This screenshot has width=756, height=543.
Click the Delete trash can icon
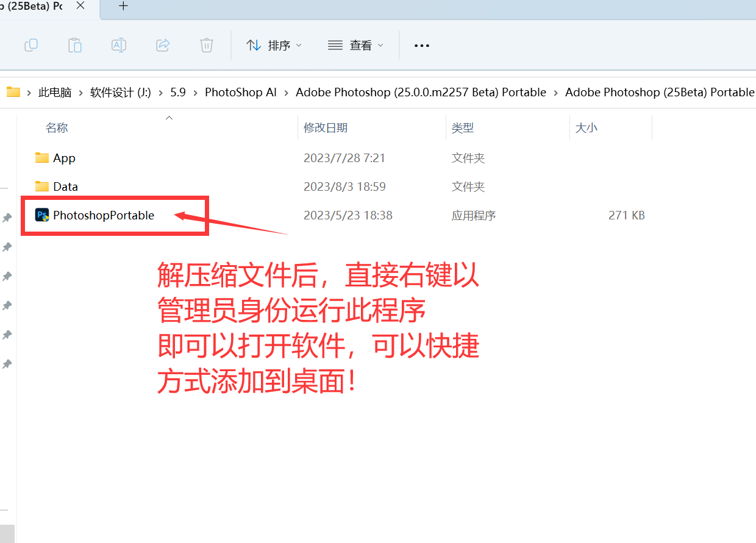[207, 45]
